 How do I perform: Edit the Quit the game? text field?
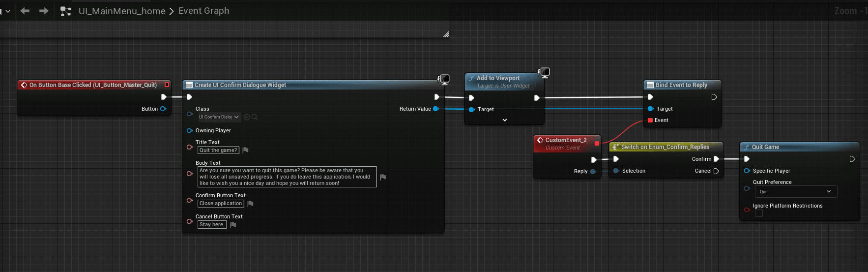pos(218,150)
